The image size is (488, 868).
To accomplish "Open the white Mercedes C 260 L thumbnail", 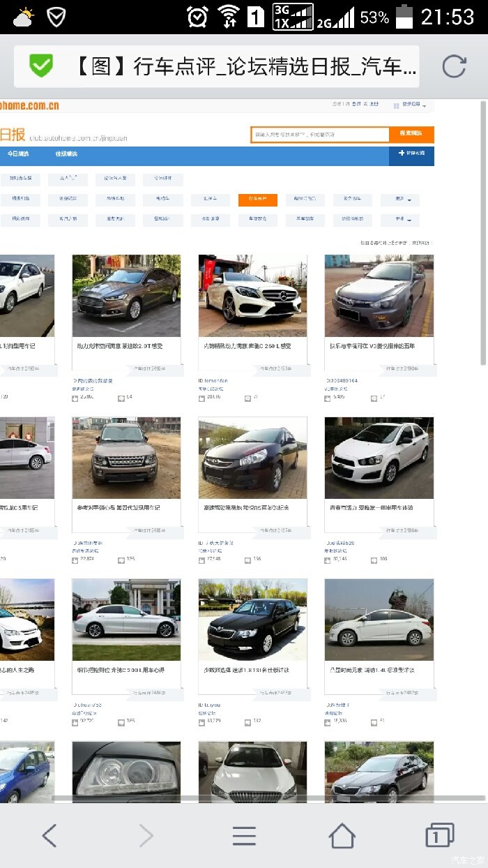I will tap(252, 296).
